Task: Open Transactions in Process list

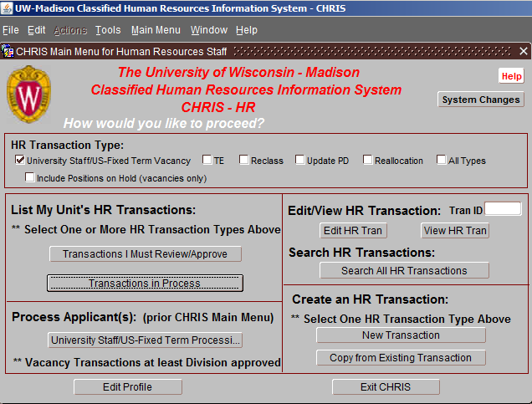Action: pos(145,283)
